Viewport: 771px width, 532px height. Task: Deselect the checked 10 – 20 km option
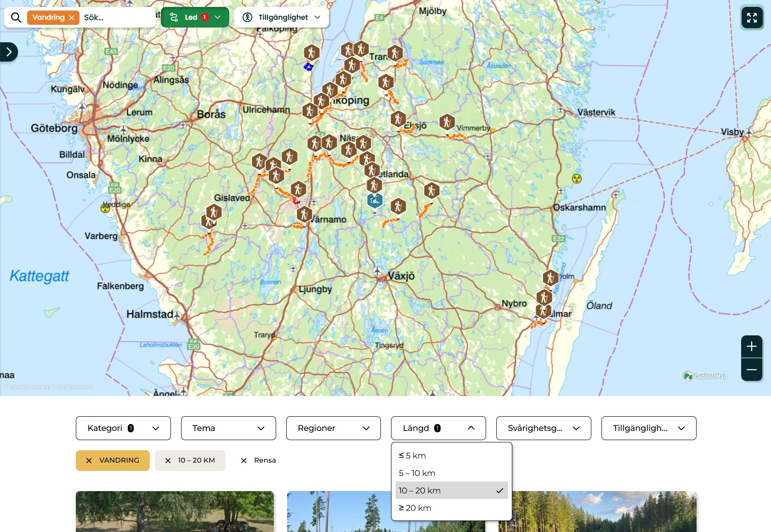click(x=451, y=490)
